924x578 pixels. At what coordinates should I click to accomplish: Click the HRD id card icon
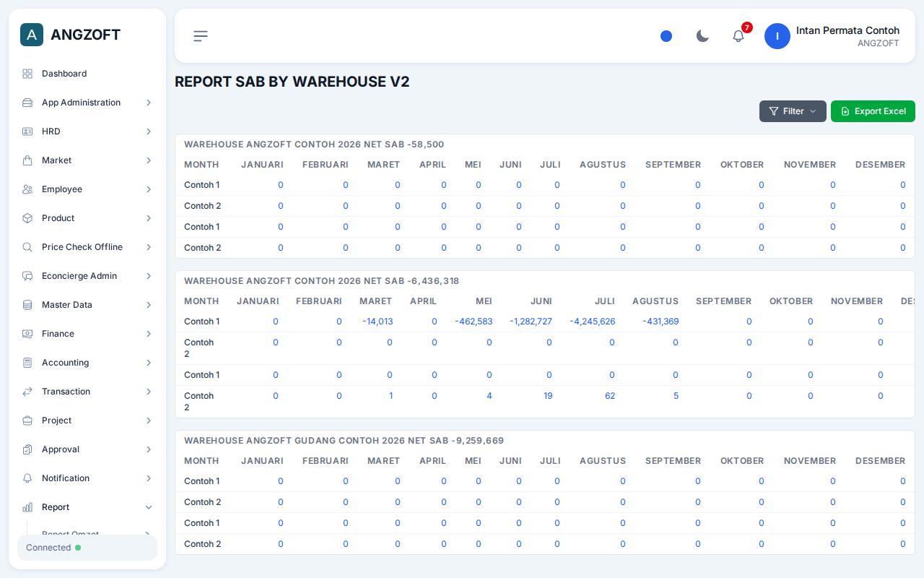[27, 131]
